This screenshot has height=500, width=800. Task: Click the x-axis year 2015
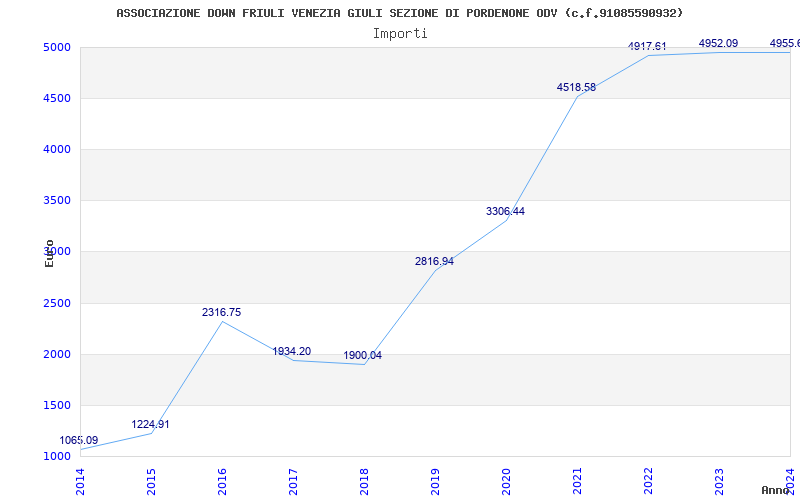pyautogui.click(x=151, y=482)
